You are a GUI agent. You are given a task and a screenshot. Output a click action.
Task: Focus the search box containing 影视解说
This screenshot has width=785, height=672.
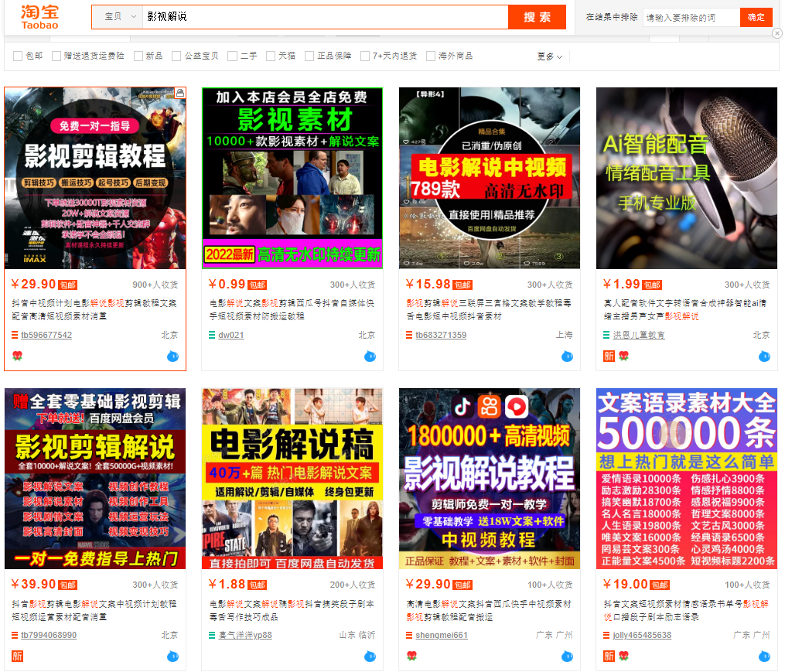[326, 16]
